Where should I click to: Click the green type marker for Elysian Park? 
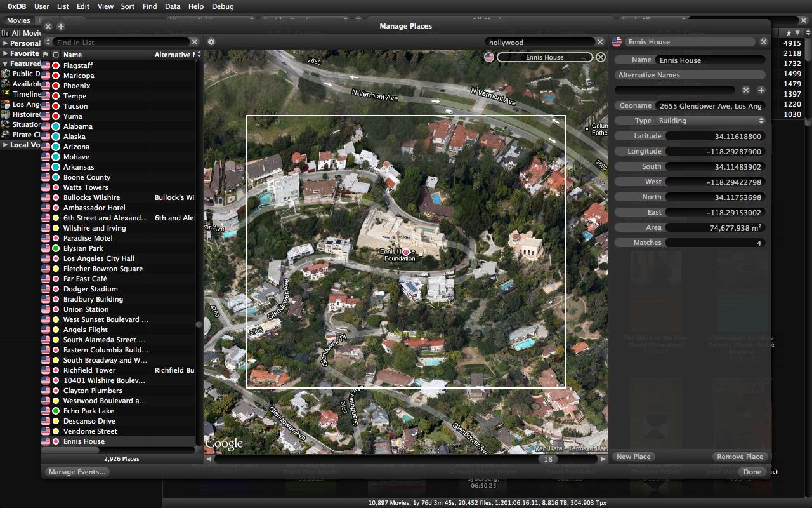click(56, 248)
